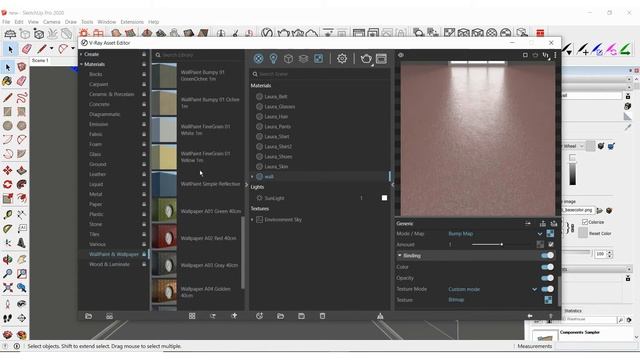This screenshot has height=360, width=640.
Task: Click the Reset Color button
Action: (x=600, y=233)
